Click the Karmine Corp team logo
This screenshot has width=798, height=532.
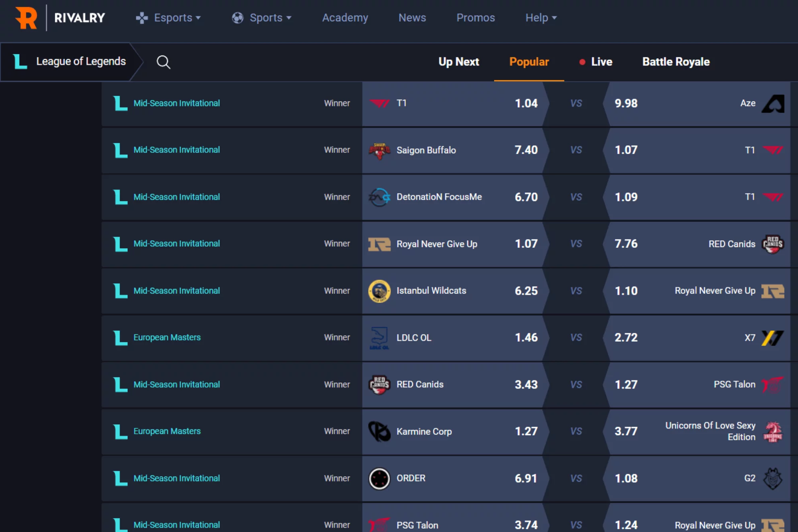coord(379,431)
